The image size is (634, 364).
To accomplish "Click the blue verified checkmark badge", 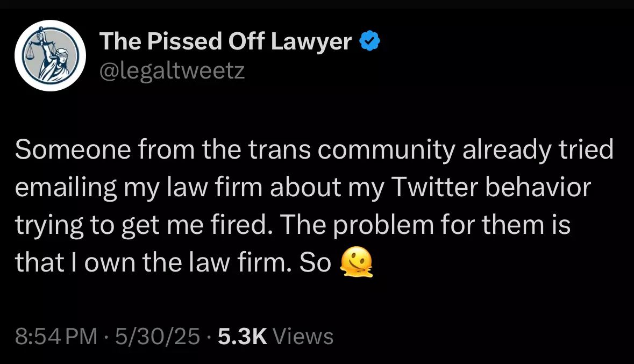I will pos(370,41).
